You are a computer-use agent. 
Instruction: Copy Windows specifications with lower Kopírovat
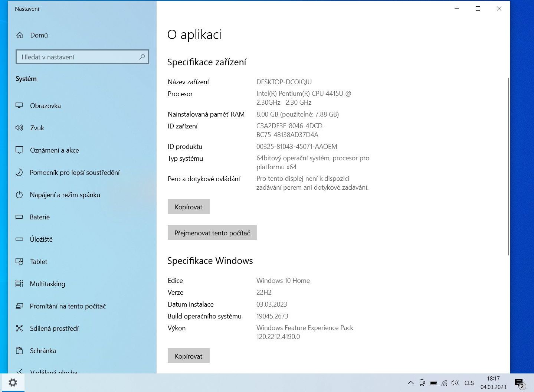pyautogui.click(x=189, y=356)
